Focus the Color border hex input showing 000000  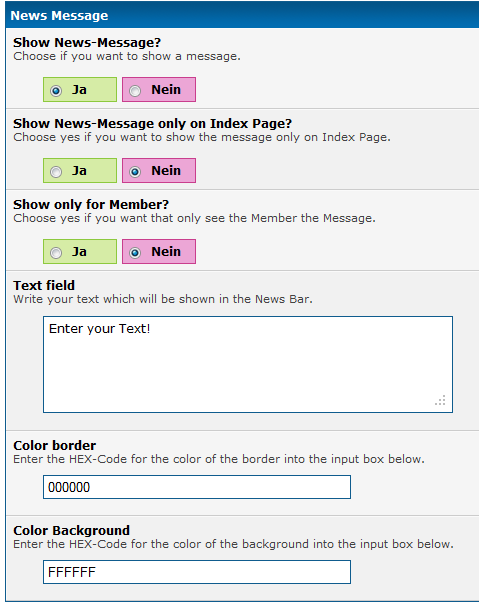(197, 487)
